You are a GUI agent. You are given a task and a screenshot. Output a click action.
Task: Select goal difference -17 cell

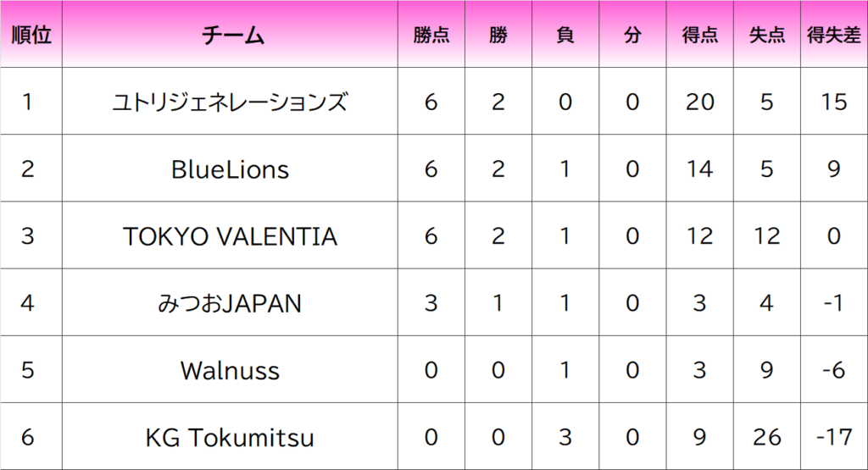point(834,437)
